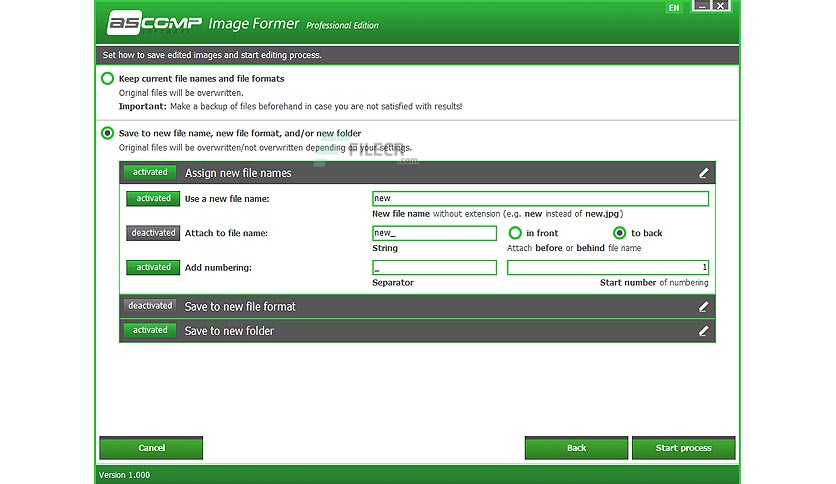Click the 'Set how to save edited images' instruction text
Screen dimensions: 836x484
pos(212,55)
